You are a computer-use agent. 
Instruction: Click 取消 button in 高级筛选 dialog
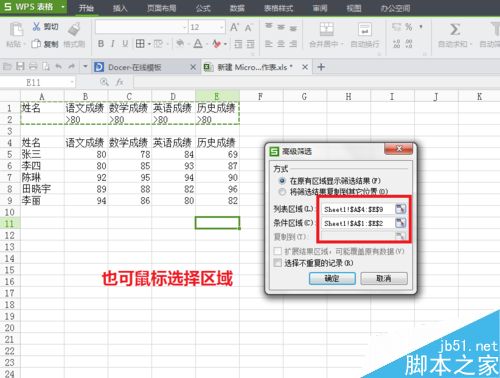(384, 278)
